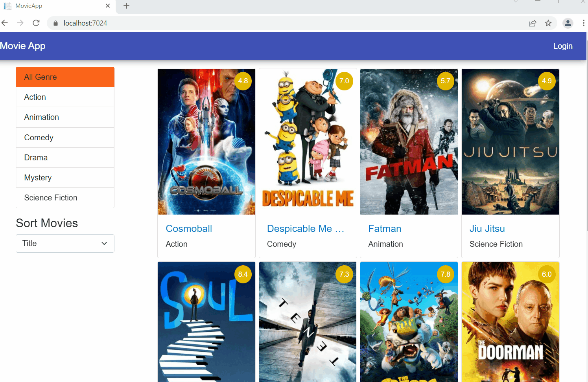Reload the page with refresh icon
The image size is (588, 382).
pyautogui.click(x=36, y=23)
